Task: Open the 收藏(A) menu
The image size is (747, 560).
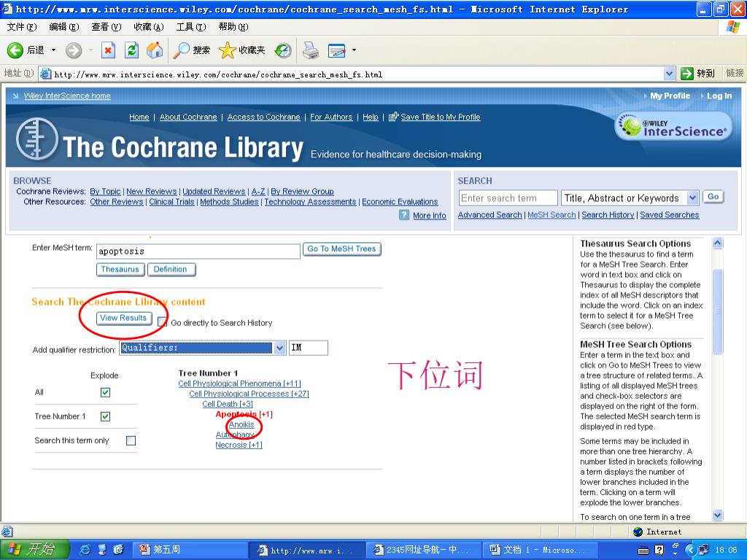Action: point(148,27)
